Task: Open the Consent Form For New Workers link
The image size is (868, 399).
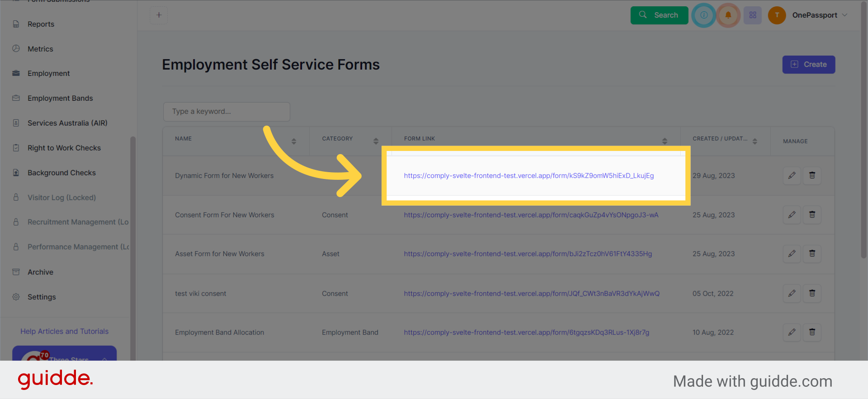Action: 531,215
